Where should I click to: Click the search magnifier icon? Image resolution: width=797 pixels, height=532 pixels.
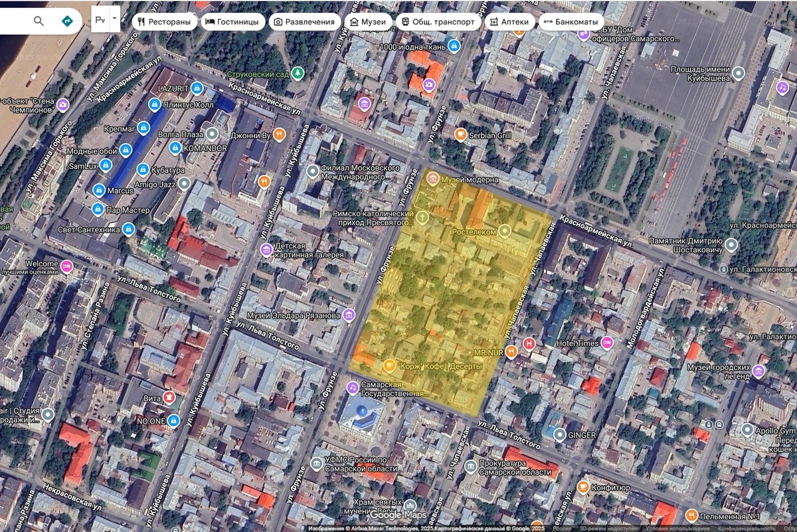click(39, 21)
